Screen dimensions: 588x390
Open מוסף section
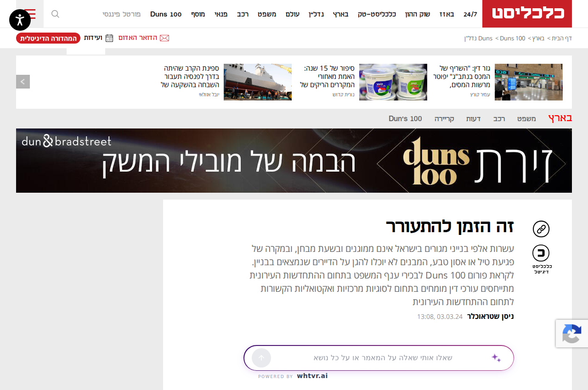click(198, 14)
